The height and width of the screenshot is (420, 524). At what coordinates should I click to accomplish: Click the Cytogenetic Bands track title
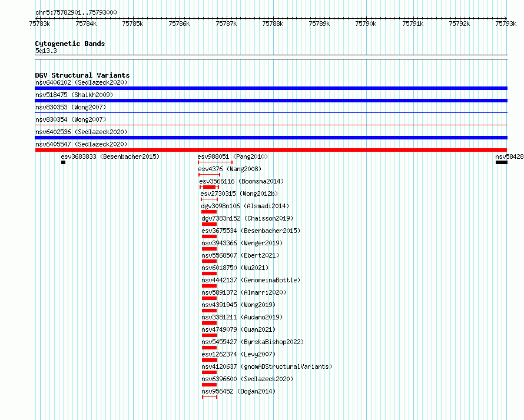[70, 44]
